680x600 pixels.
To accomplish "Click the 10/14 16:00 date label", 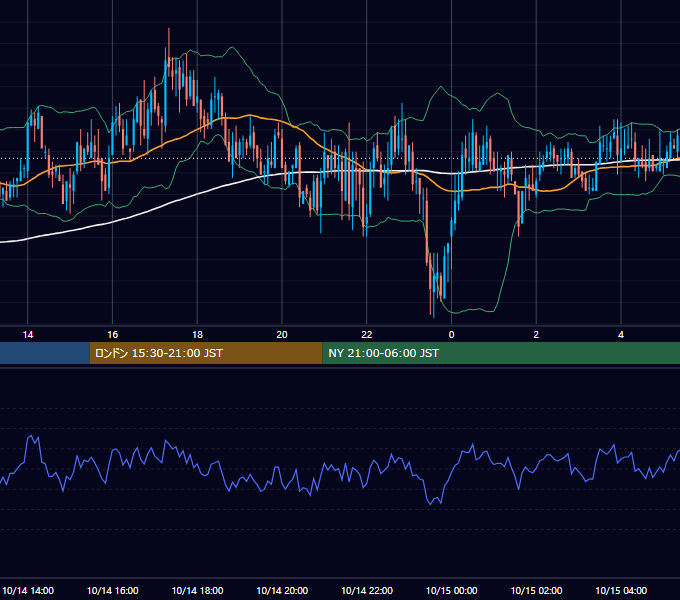I will (x=113, y=590).
